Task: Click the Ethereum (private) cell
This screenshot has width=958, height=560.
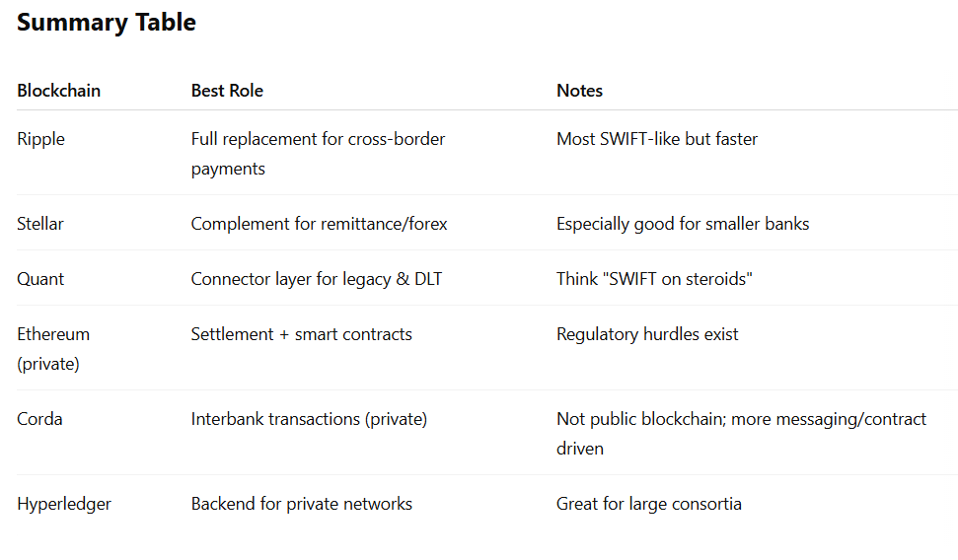Action: 53,349
